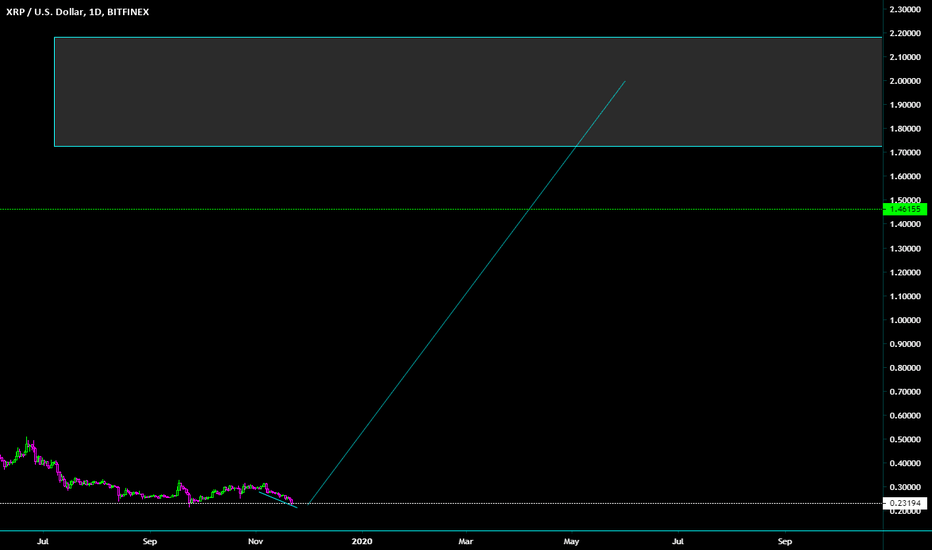This screenshot has width=932, height=550.
Task: Select the grey target zone rectangle
Action: (x=468, y=92)
